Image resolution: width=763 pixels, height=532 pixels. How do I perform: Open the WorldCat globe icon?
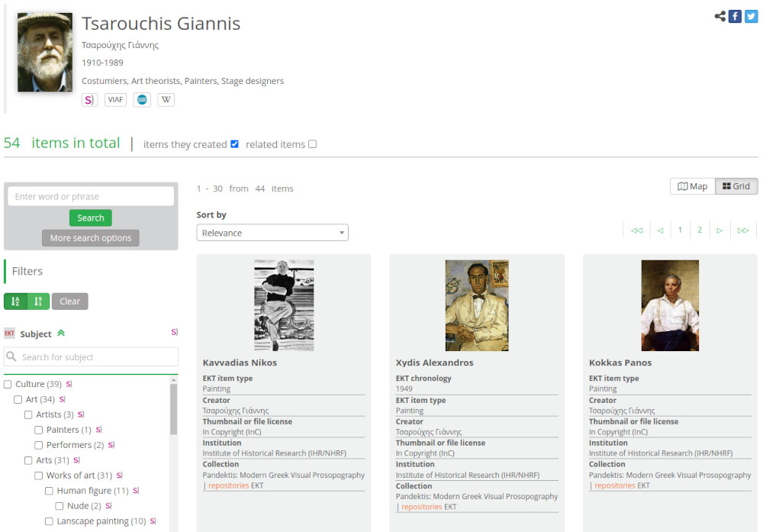(x=141, y=99)
